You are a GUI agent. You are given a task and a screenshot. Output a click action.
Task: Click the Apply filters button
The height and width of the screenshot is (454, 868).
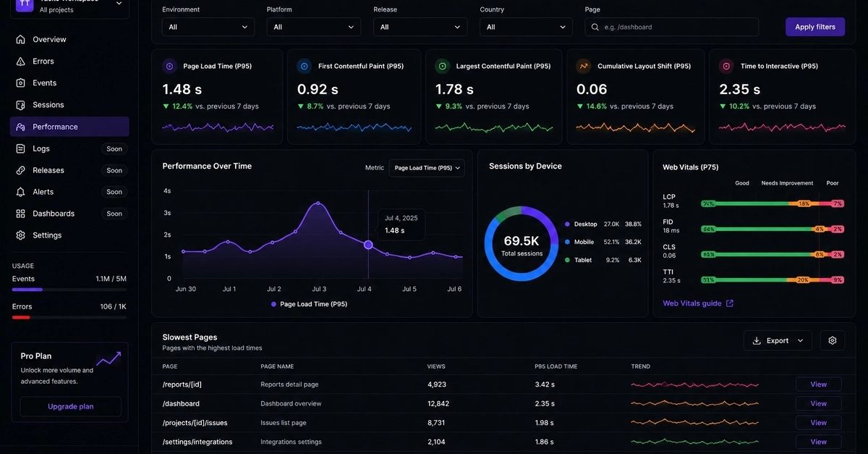coord(815,27)
